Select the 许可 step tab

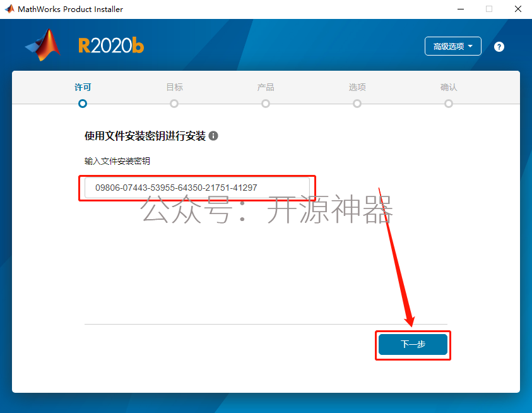click(83, 87)
